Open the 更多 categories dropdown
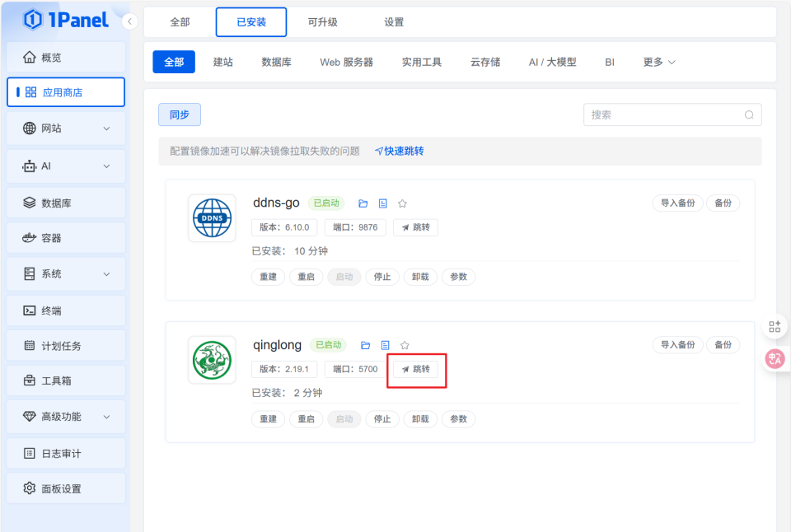Image resolution: width=791 pixels, height=532 pixels. (659, 62)
